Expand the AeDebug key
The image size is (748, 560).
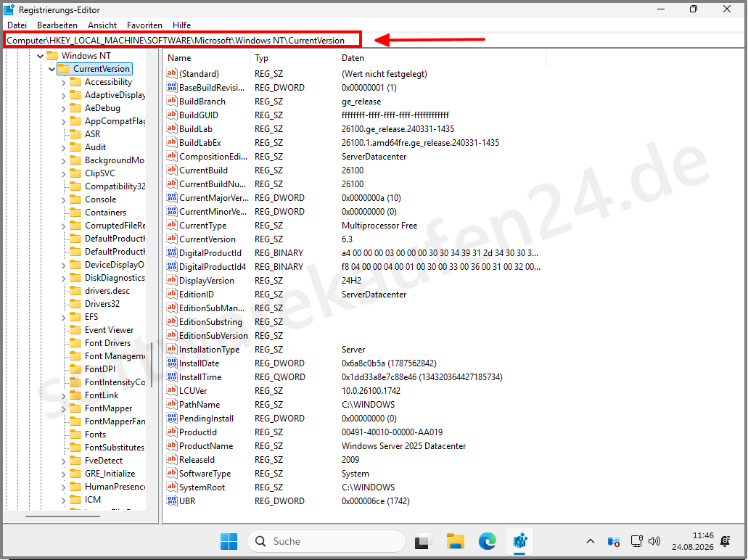pyautogui.click(x=63, y=108)
